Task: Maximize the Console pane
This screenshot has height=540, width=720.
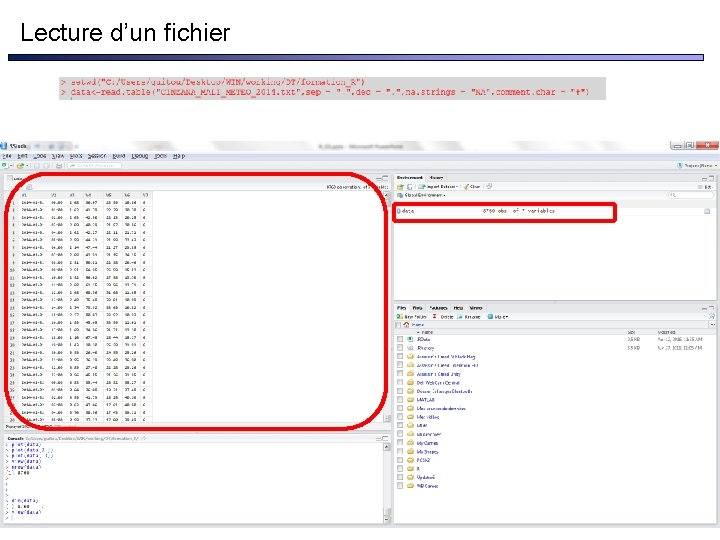Action: [x=385, y=439]
